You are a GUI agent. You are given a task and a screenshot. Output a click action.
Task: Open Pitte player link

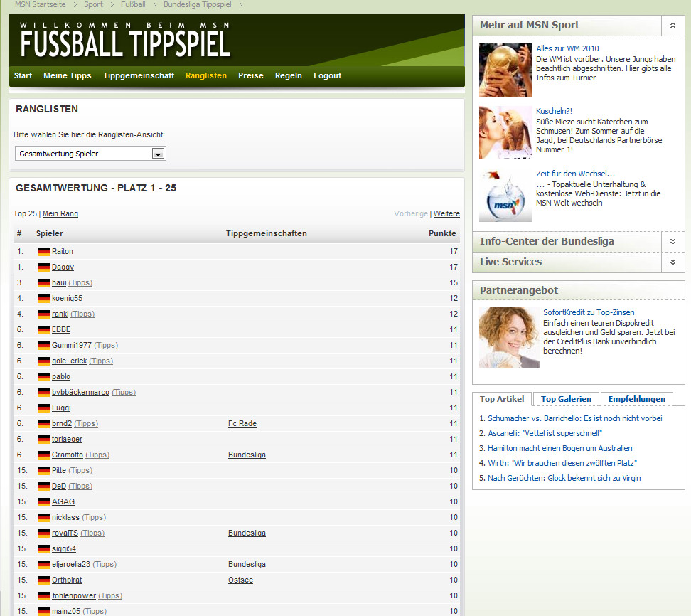58,470
